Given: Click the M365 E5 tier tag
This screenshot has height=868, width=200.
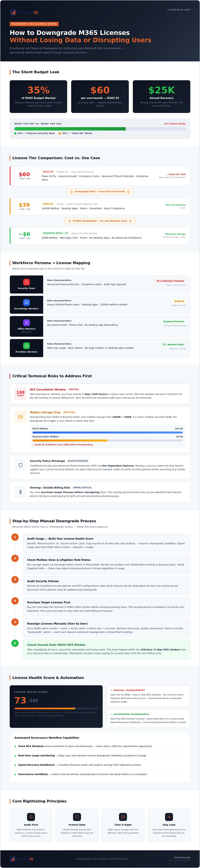Looking at the screenshot, I should coord(48,172).
